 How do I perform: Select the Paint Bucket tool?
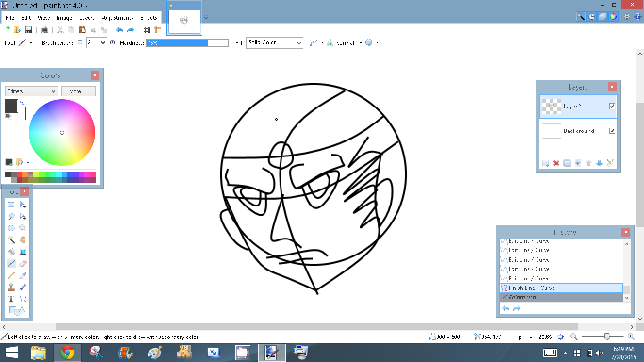pos(11,252)
